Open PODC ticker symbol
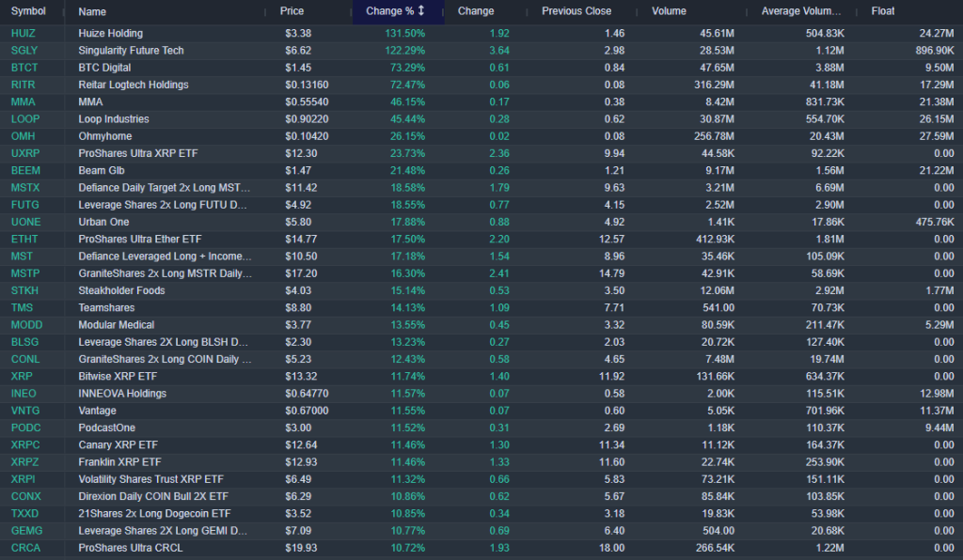The width and height of the screenshot is (963, 560). click(x=25, y=428)
